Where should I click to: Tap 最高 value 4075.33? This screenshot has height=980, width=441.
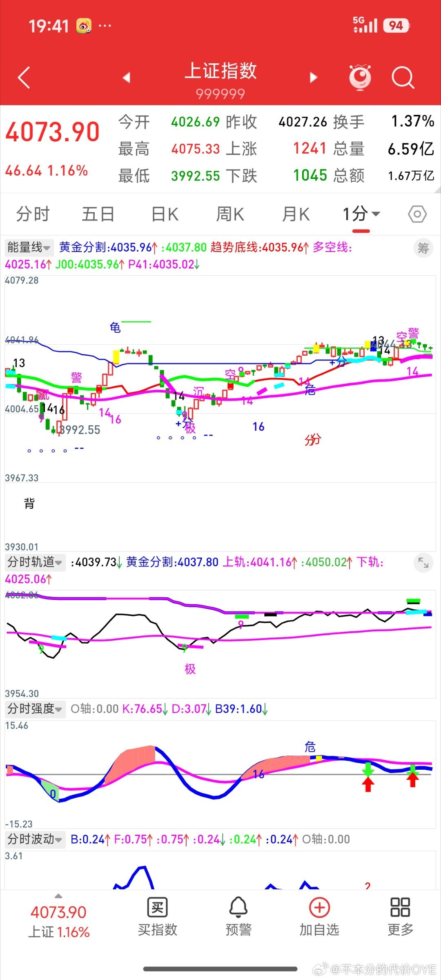click(x=195, y=149)
